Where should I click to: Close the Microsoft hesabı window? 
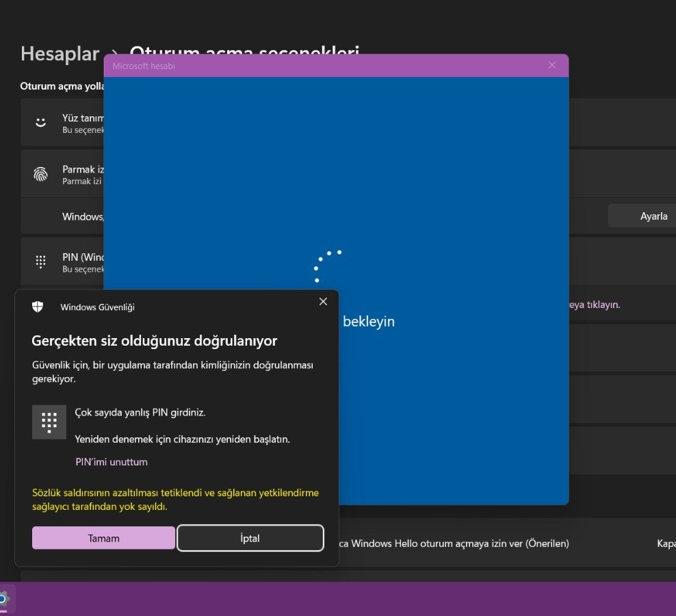pos(552,65)
